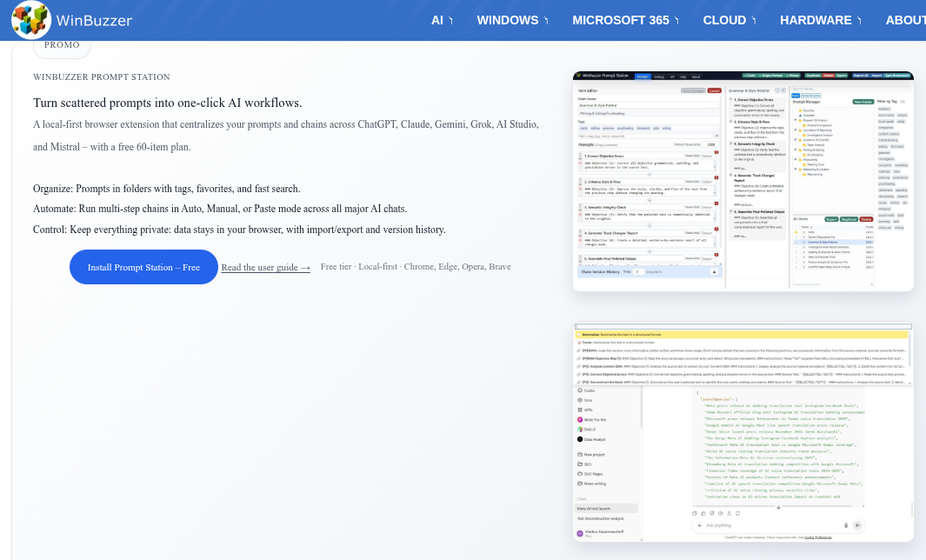Open the ABOUT navigation menu
Screen dimensions: 926x560
click(905, 20)
